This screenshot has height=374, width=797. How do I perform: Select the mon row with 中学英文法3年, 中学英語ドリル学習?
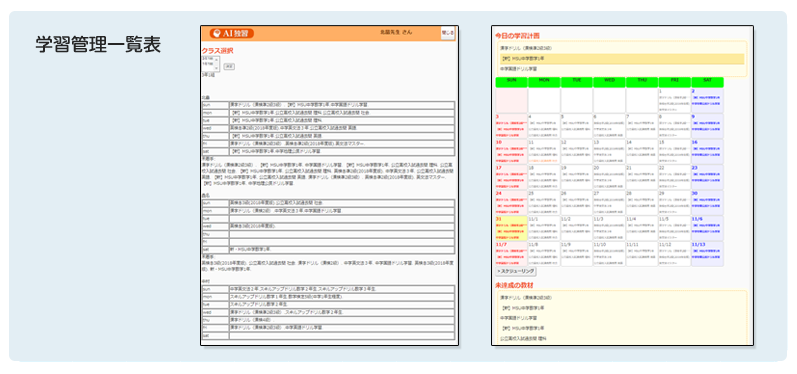[x=328, y=210]
